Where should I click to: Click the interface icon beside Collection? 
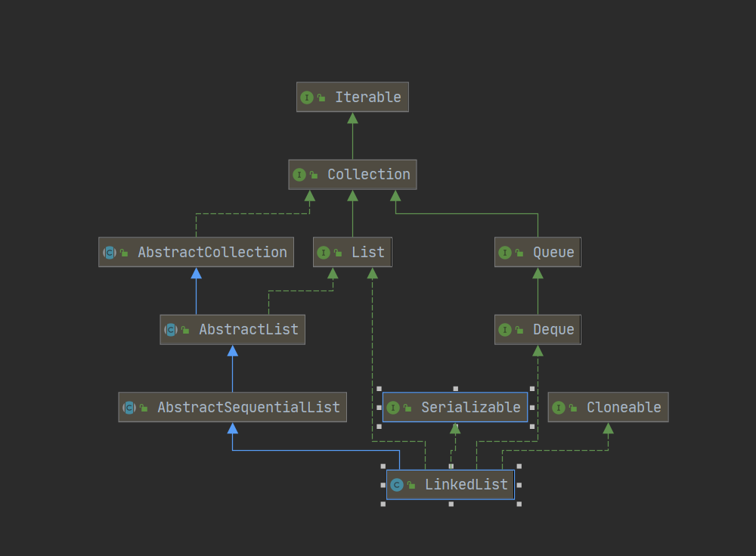pos(299,175)
